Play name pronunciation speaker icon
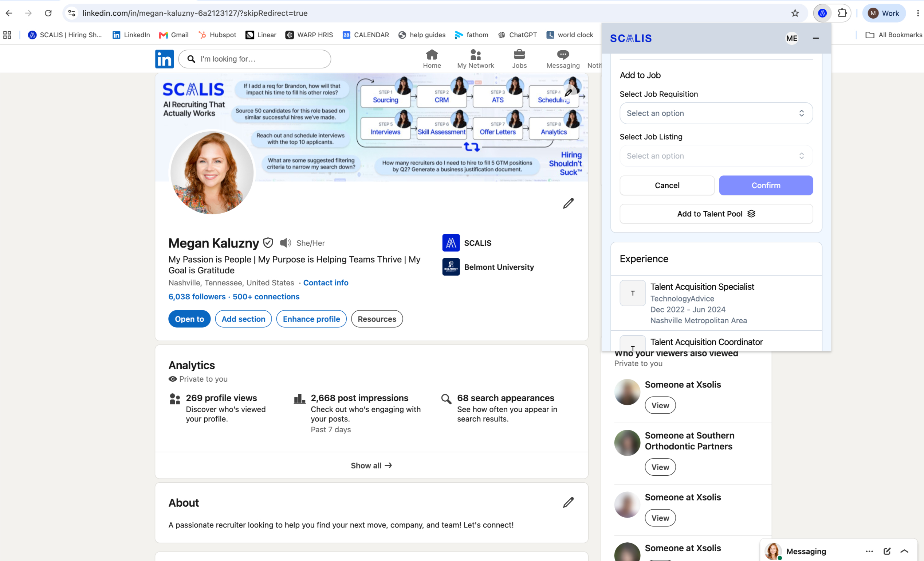 click(286, 243)
